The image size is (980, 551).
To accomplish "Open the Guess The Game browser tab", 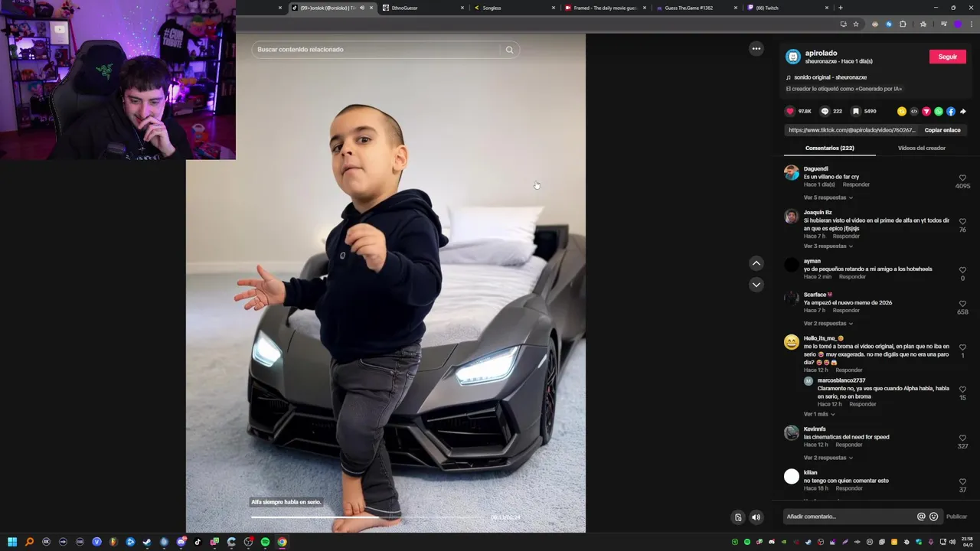I will tap(697, 8).
